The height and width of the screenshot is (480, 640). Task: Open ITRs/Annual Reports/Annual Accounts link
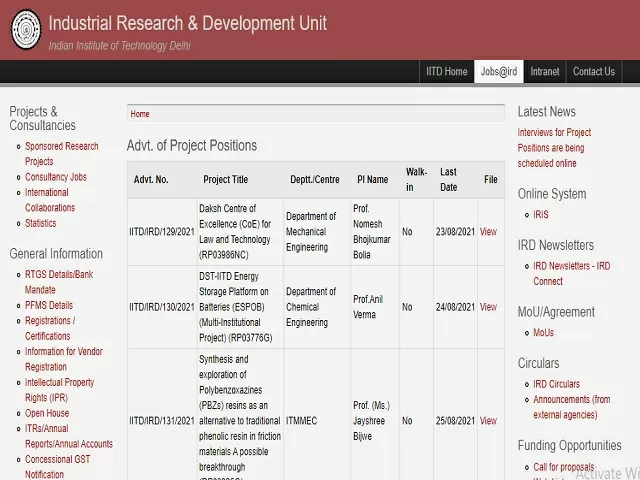tap(69, 436)
